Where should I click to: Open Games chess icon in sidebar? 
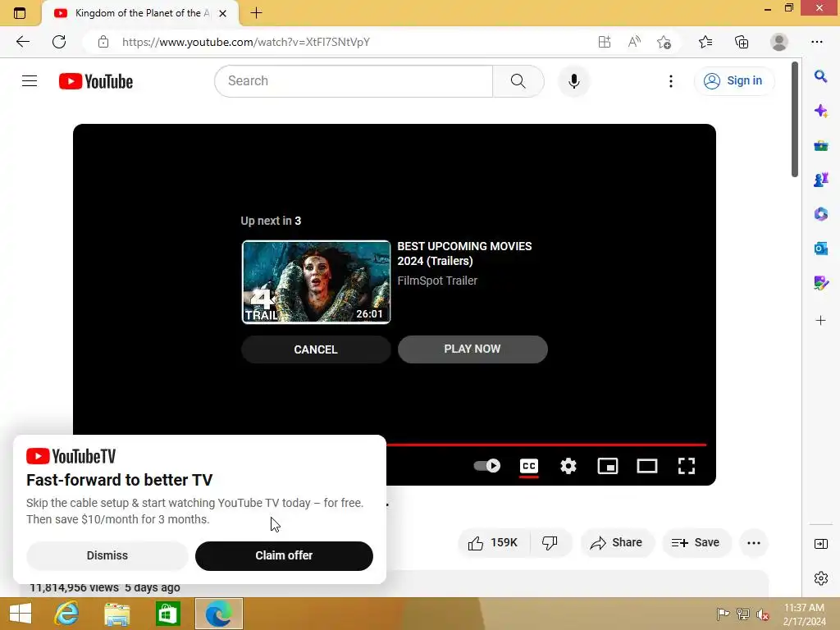[x=820, y=180]
